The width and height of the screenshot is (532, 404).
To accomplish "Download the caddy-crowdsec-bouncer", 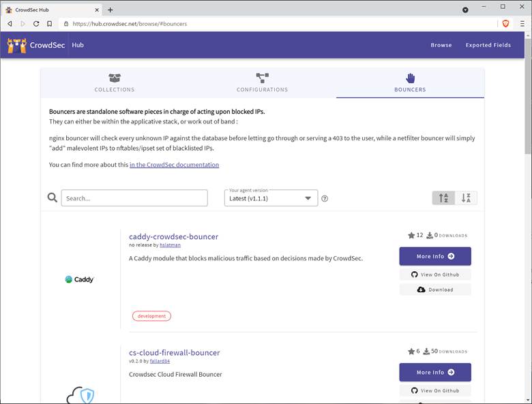I will (435, 290).
